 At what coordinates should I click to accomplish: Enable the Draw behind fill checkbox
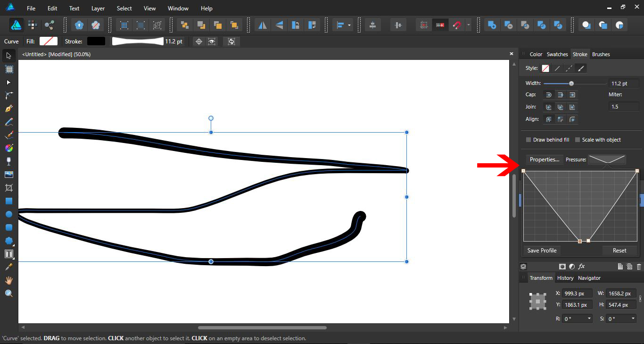528,140
